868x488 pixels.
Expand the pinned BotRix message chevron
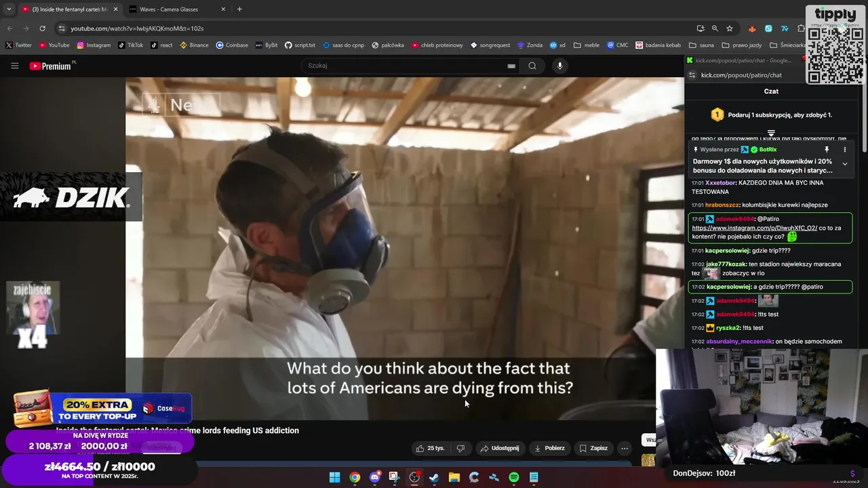[x=844, y=164]
